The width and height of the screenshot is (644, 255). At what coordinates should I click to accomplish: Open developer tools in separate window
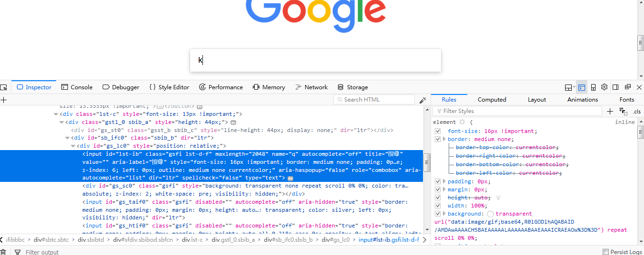[627, 87]
